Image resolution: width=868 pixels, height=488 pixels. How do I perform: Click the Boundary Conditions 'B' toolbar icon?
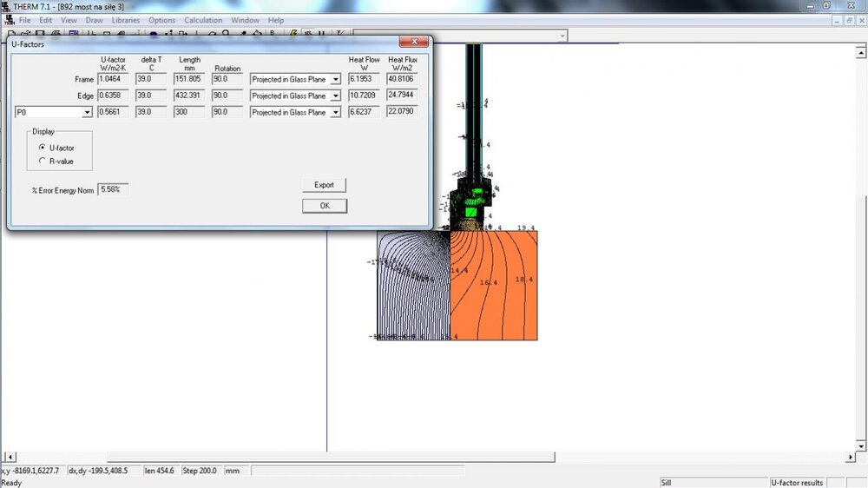click(x=272, y=34)
